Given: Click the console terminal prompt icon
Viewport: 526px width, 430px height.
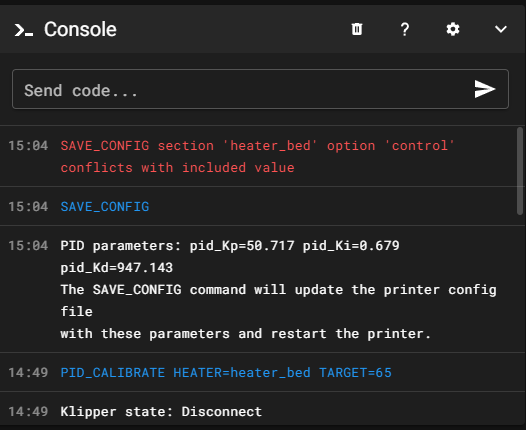Looking at the screenshot, I should coord(23,30).
